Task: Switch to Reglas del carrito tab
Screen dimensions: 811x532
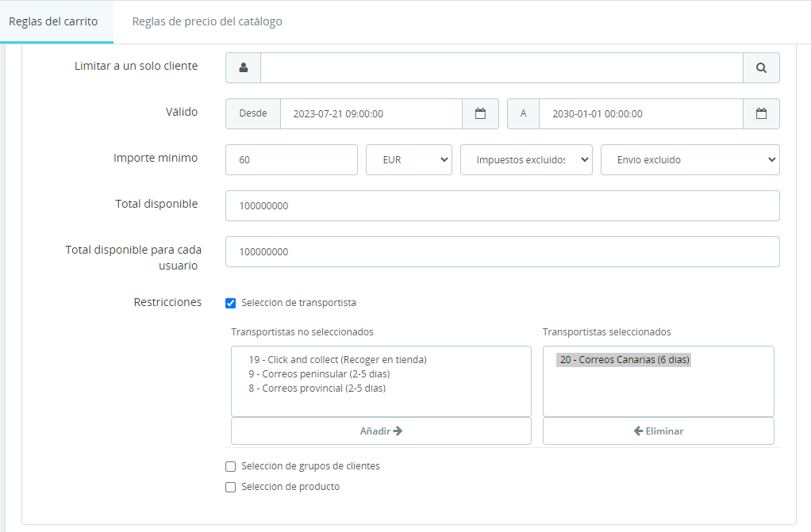Action: click(53, 21)
